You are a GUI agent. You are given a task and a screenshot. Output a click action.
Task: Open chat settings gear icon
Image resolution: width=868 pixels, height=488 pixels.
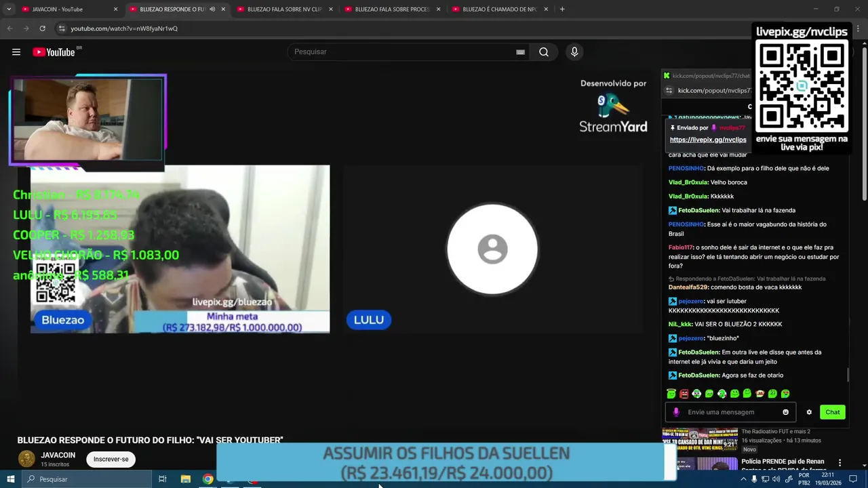point(809,412)
